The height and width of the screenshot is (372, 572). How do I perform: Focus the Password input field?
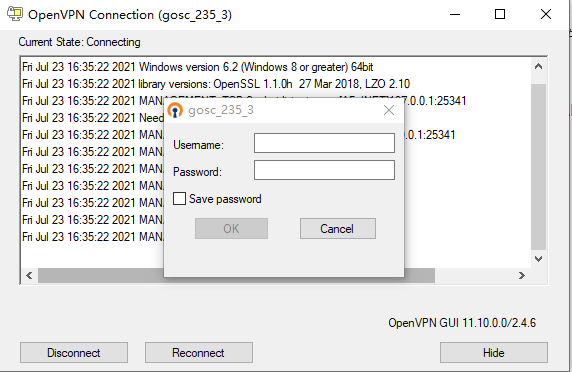point(324,170)
